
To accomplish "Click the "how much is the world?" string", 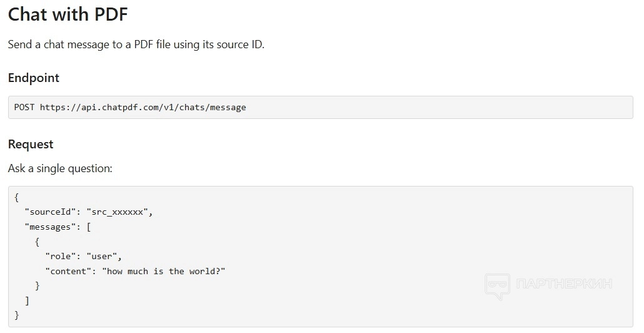I will [x=164, y=271].
